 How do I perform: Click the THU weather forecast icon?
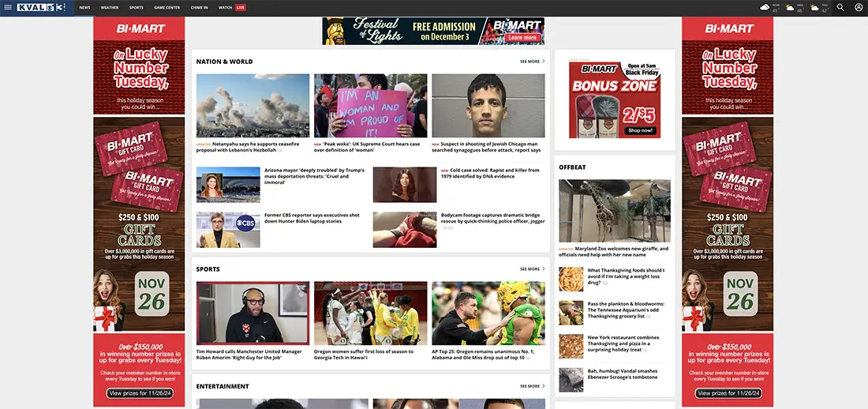815,7
